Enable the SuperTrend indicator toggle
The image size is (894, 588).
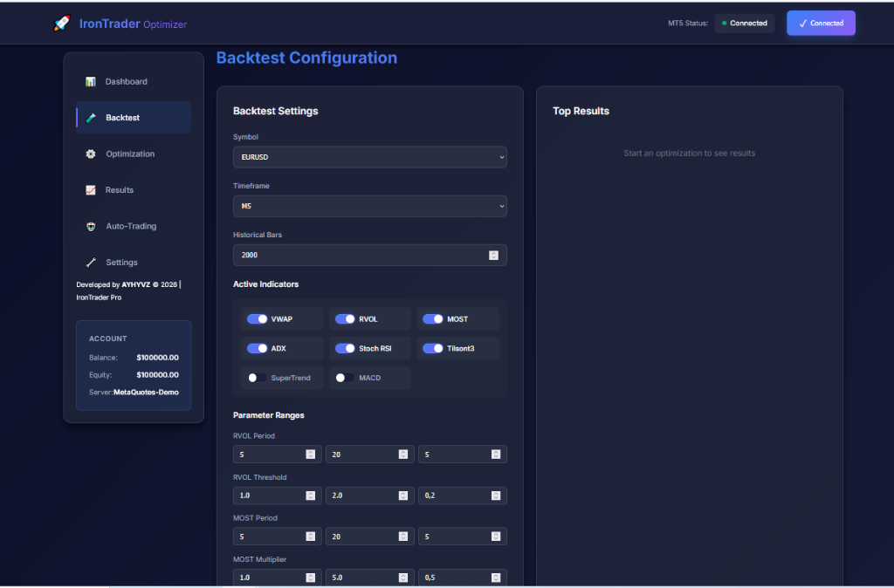point(257,378)
